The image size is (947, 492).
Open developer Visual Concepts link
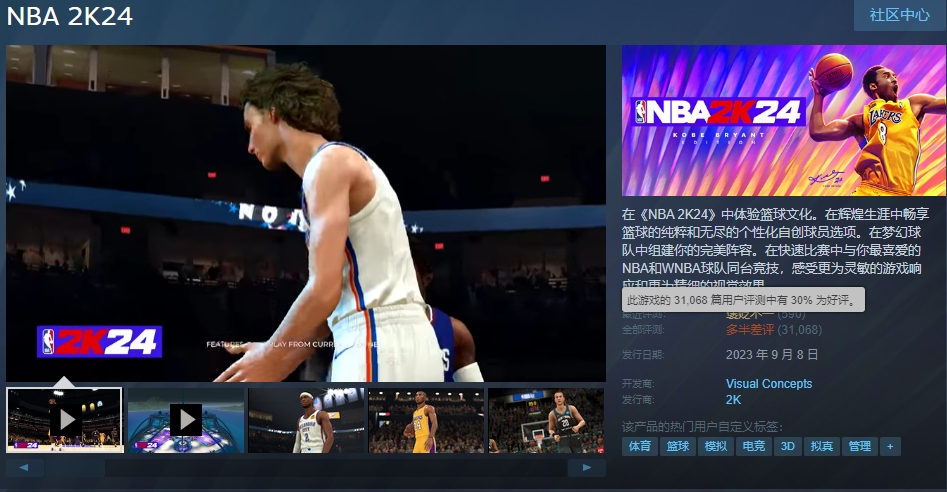768,384
